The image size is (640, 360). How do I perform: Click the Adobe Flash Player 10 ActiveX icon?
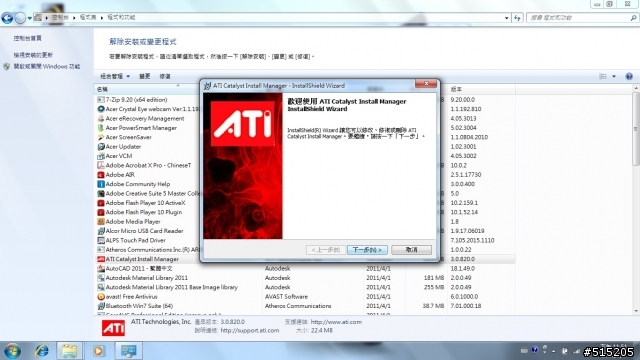(100, 203)
